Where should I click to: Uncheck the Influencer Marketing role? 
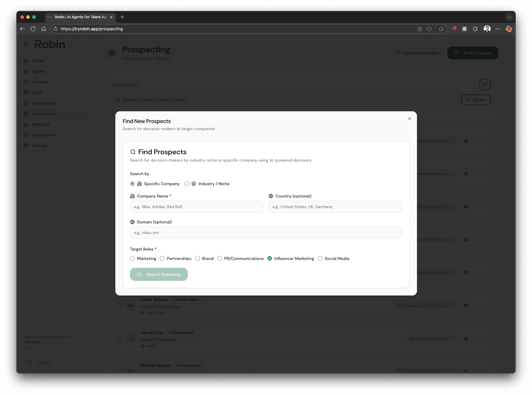coord(270,259)
